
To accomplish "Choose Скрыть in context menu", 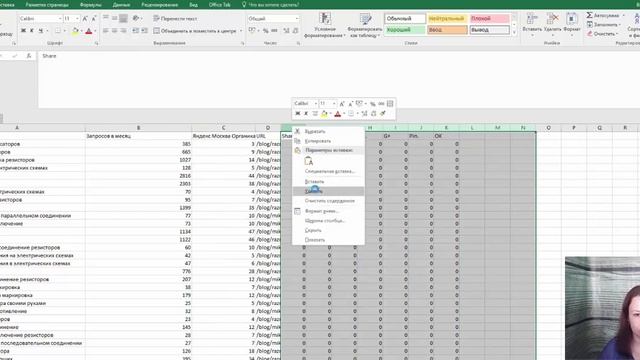I will tap(329, 230).
